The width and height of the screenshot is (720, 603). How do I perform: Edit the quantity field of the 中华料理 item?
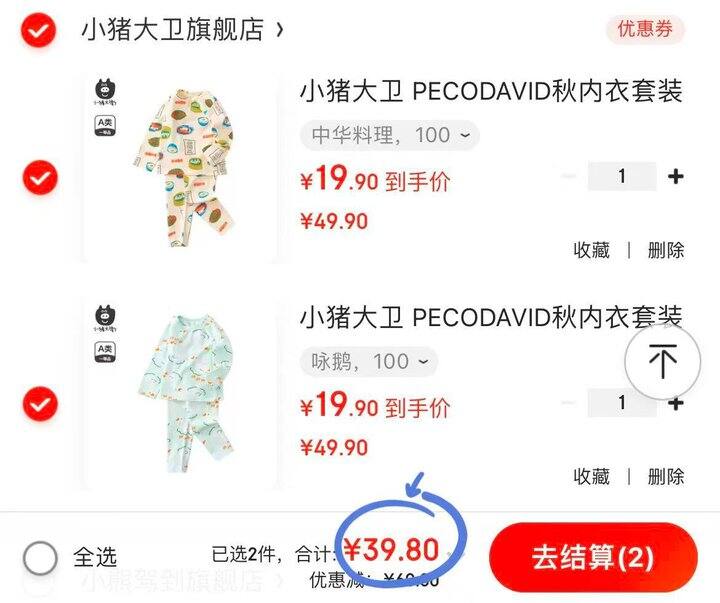tap(622, 176)
